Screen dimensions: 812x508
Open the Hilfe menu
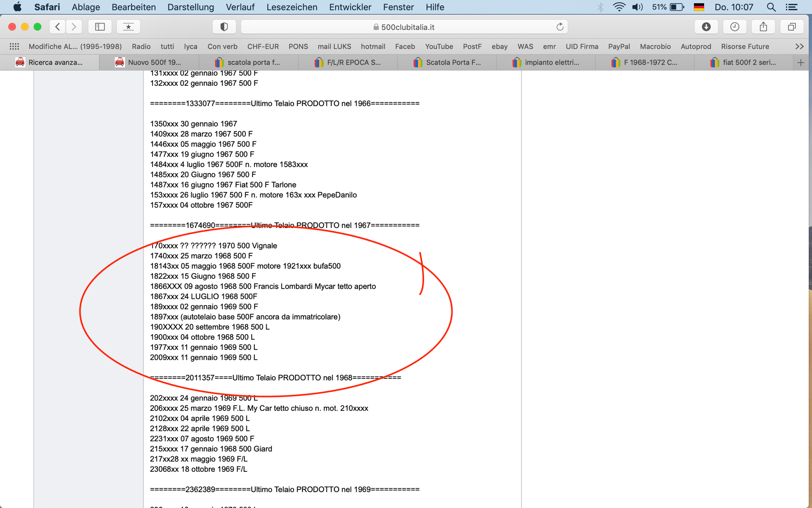pos(435,7)
